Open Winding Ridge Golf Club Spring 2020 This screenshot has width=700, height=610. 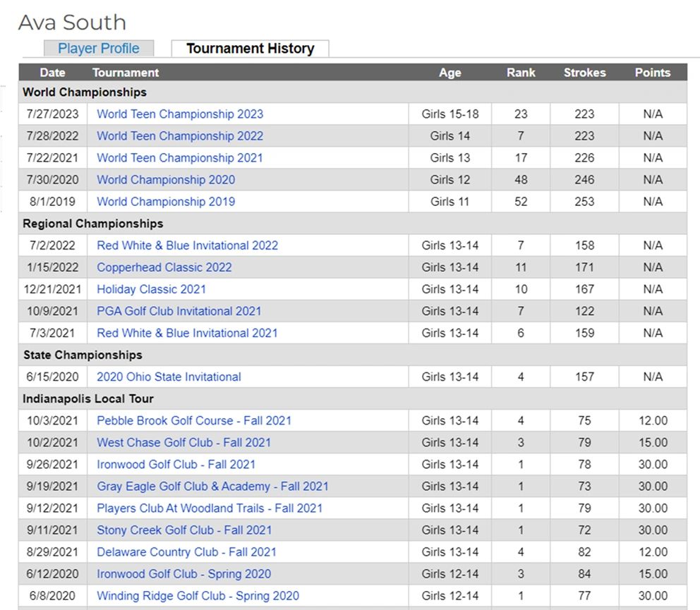tap(198, 595)
